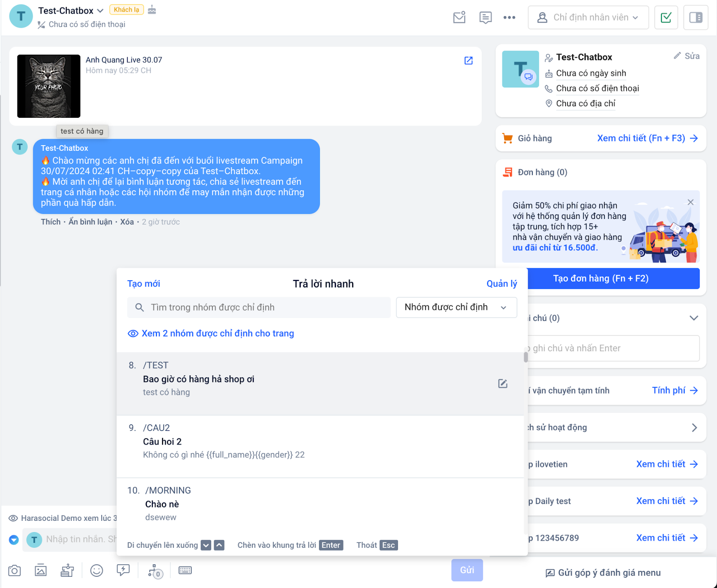Click the mark as unread envelope icon
The height and width of the screenshot is (588, 717).
click(459, 17)
